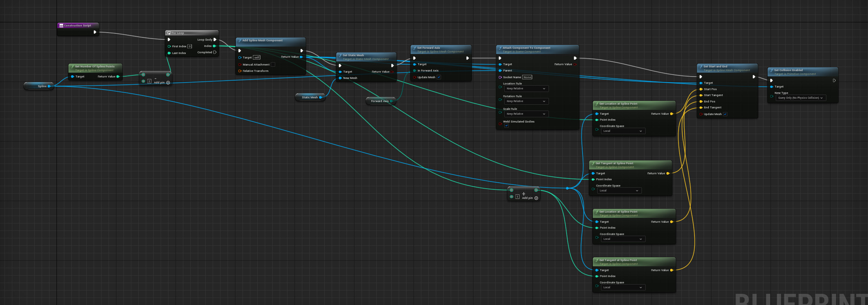Toggle the Manual Attachment checkbox

[x=273, y=64]
